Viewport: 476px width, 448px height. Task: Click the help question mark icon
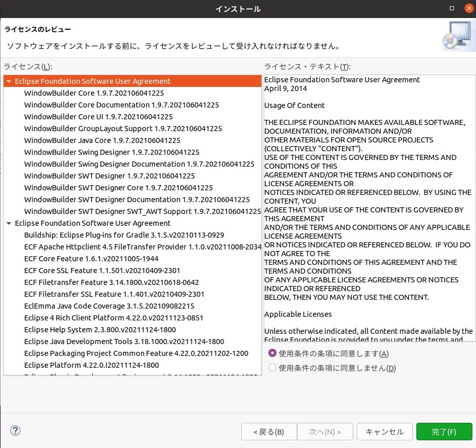click(x=15, y=431)
